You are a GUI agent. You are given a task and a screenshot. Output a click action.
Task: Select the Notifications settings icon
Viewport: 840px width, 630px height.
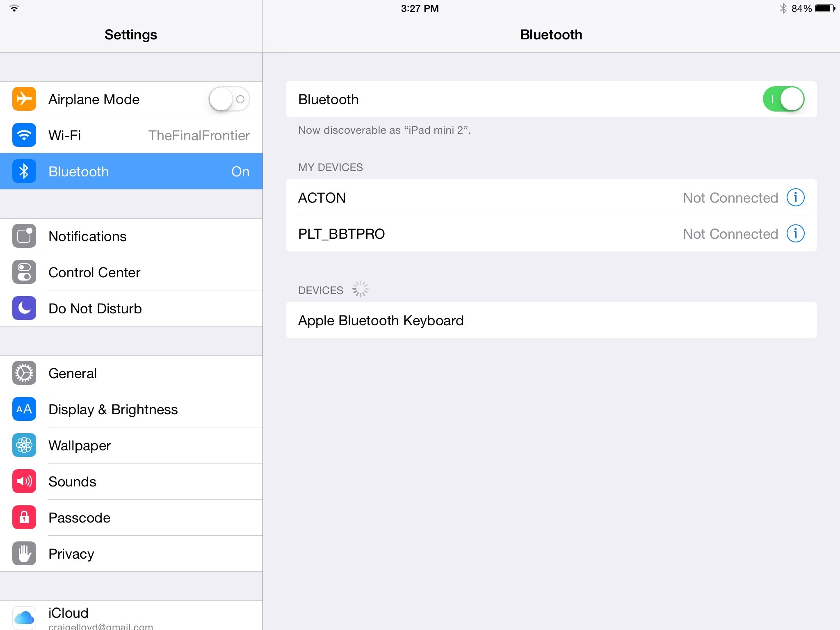[23, 236]
